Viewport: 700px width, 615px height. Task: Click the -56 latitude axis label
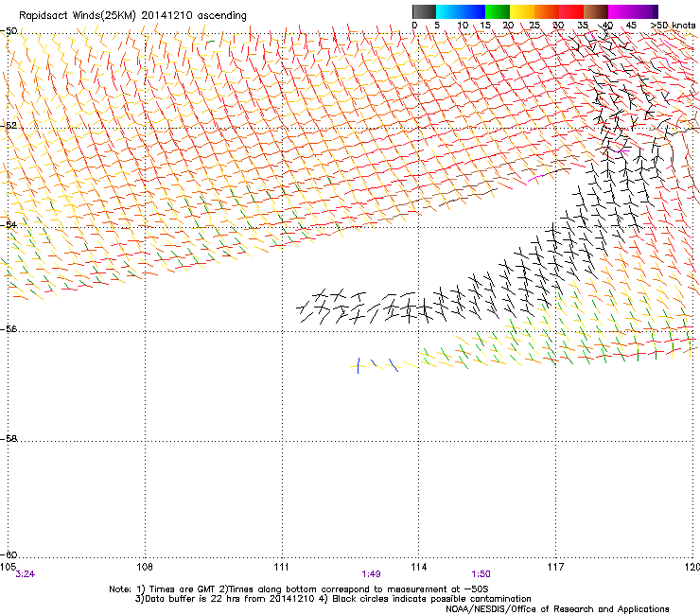(9, 328)
